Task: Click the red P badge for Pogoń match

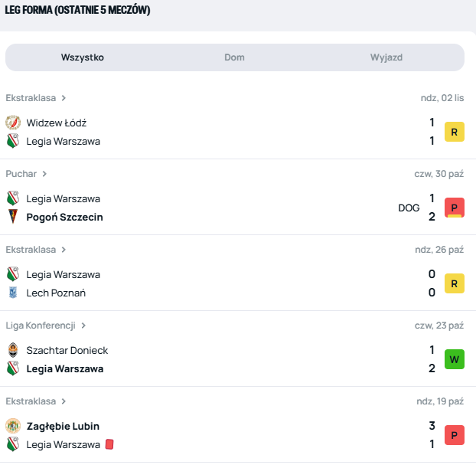Action: tap(454, 208)
